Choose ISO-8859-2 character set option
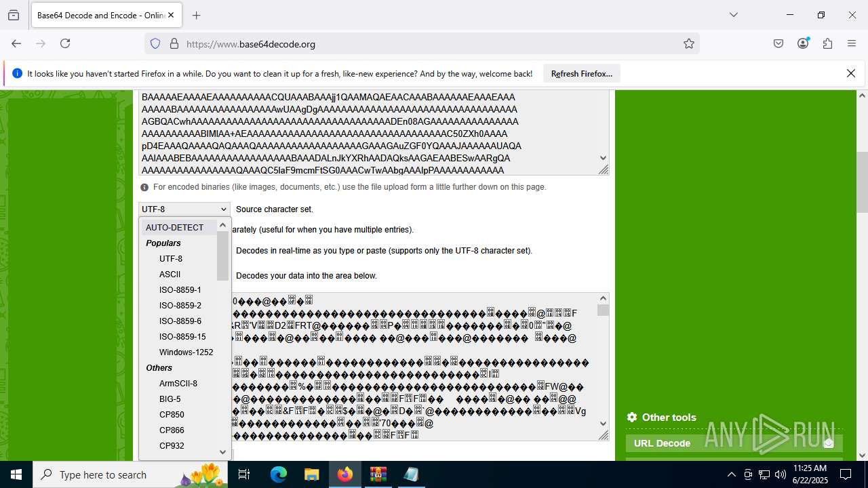This screenshot has width=868, height=488. click(x=180, y=305)
